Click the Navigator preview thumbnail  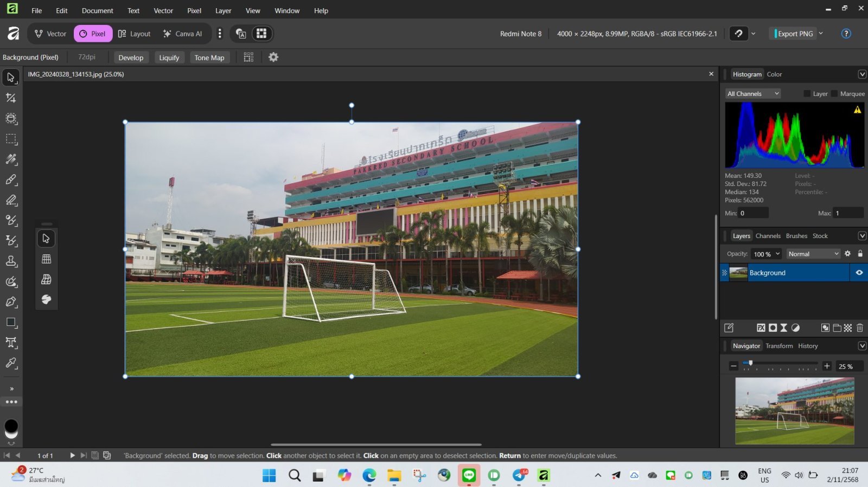(x=794, y=411)
